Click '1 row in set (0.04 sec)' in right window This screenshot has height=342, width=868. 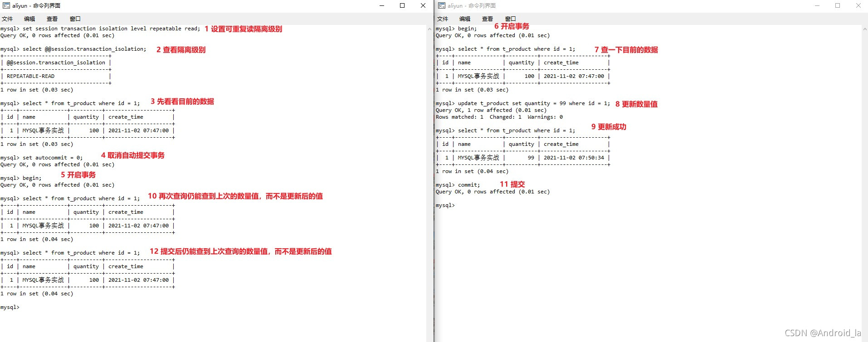[472, 171]
